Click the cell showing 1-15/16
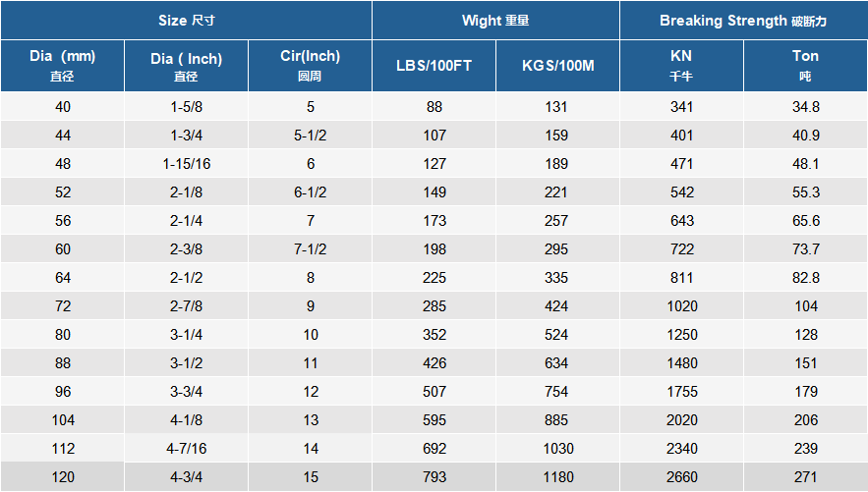This screenshot has height=492, width=868. coord(187,164)
